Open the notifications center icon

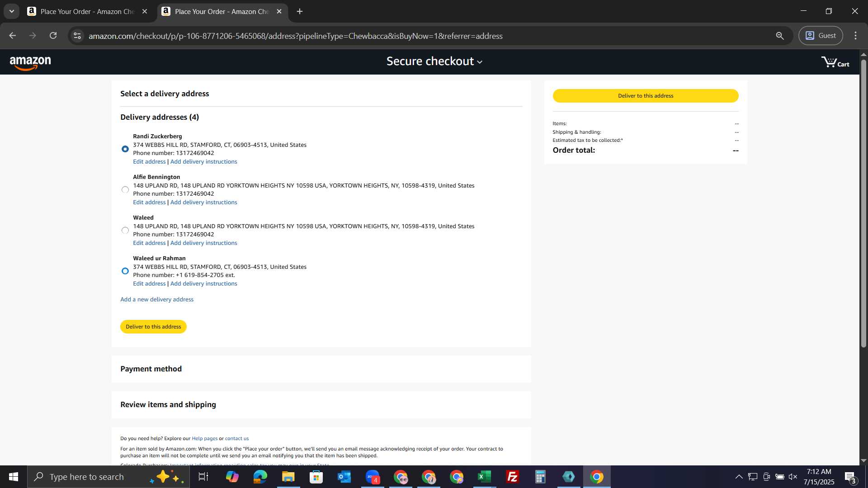[x=850, y=477]
